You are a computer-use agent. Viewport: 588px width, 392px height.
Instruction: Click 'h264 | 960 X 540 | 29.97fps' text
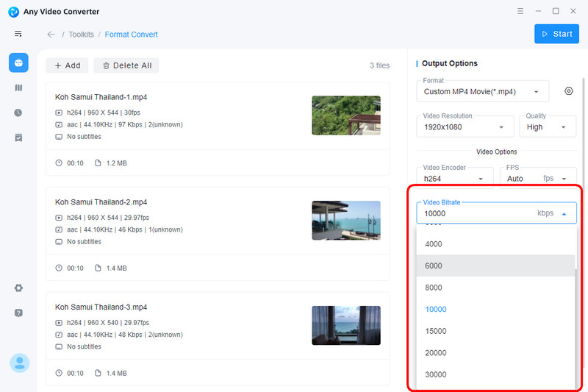pos(108,323)
